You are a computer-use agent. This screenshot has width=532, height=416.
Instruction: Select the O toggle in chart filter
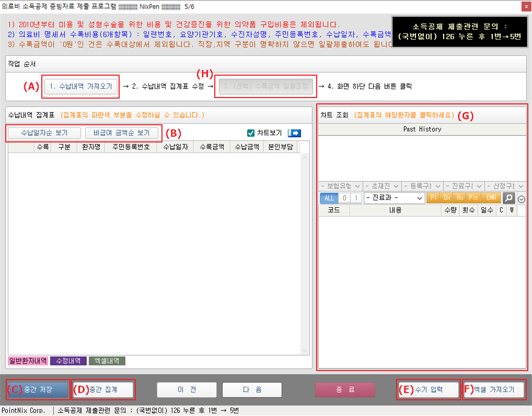345,198
